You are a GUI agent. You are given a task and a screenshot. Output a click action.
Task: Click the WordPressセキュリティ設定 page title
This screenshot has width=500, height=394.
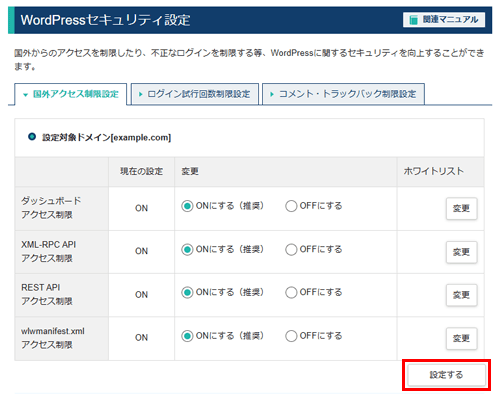pos(105,20)
